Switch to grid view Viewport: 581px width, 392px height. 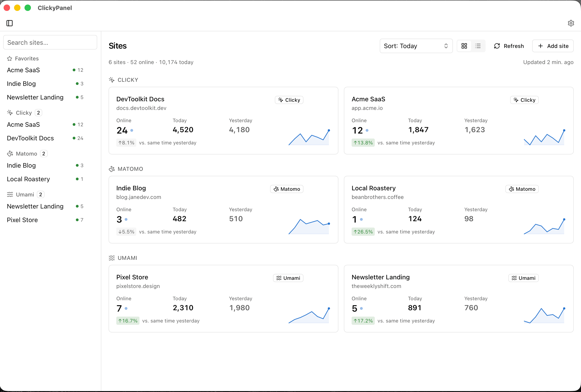[x=464, y=46]
